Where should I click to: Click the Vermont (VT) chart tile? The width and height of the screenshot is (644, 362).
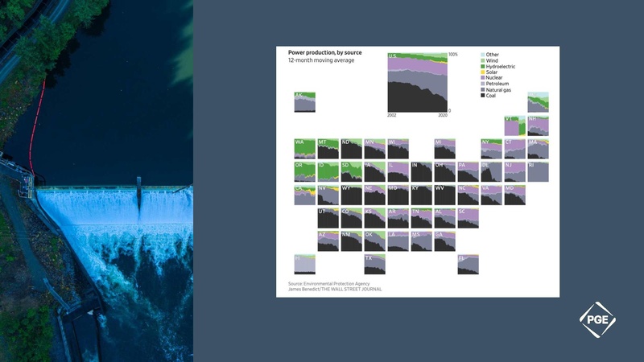(514, 125)
